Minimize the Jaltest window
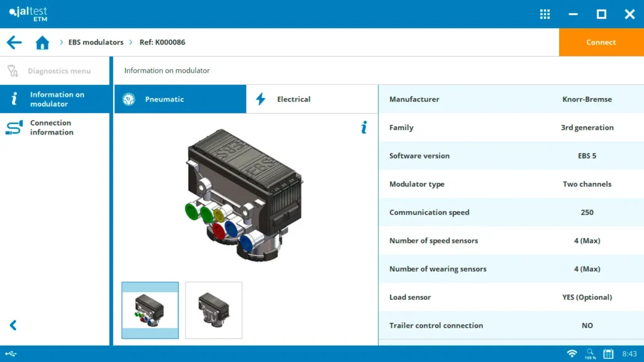The width and height of the screenshot is (644, 362). click(x=573, y=14)
